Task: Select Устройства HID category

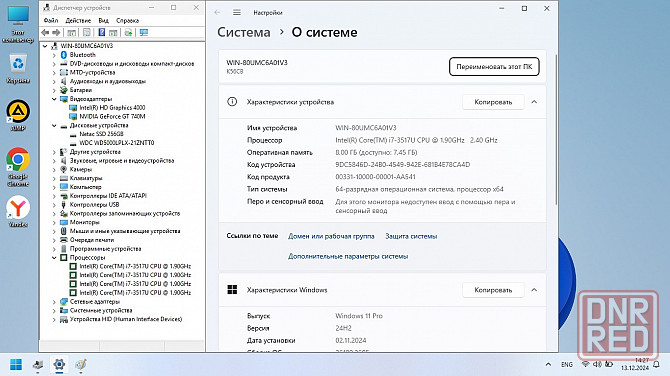Action: [126, 319]
